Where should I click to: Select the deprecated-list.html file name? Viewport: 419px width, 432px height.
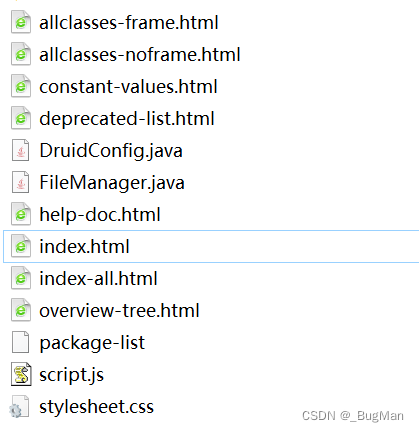pos(127,119)
